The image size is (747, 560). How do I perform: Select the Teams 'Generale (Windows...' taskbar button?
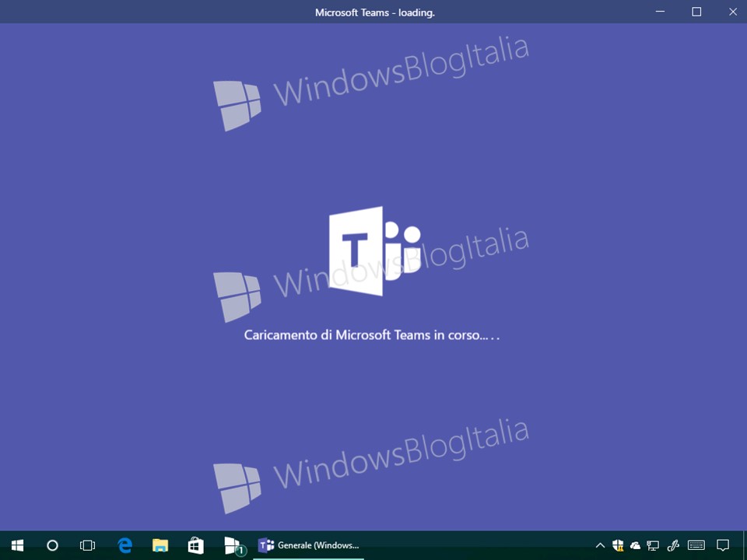pyautogui.click(x=308, y=545)
